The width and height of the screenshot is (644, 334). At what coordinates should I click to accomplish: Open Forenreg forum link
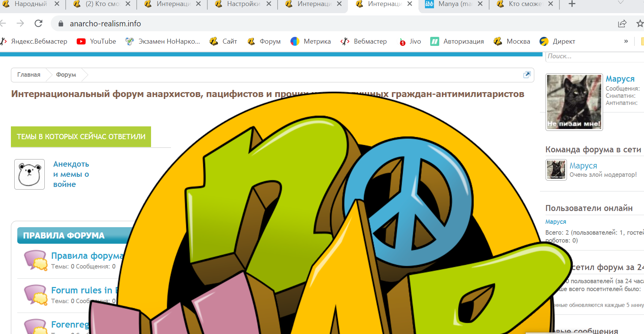coord(70,325)
